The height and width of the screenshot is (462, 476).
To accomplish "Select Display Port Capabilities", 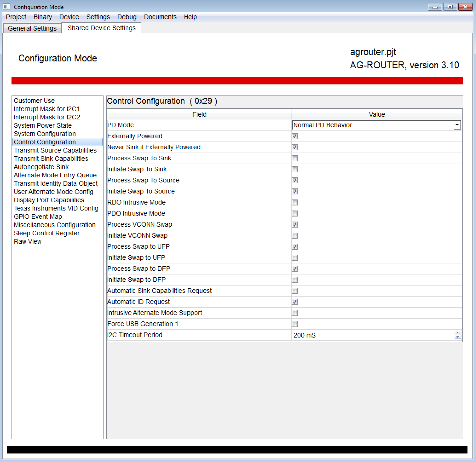I will click(49, 200).
